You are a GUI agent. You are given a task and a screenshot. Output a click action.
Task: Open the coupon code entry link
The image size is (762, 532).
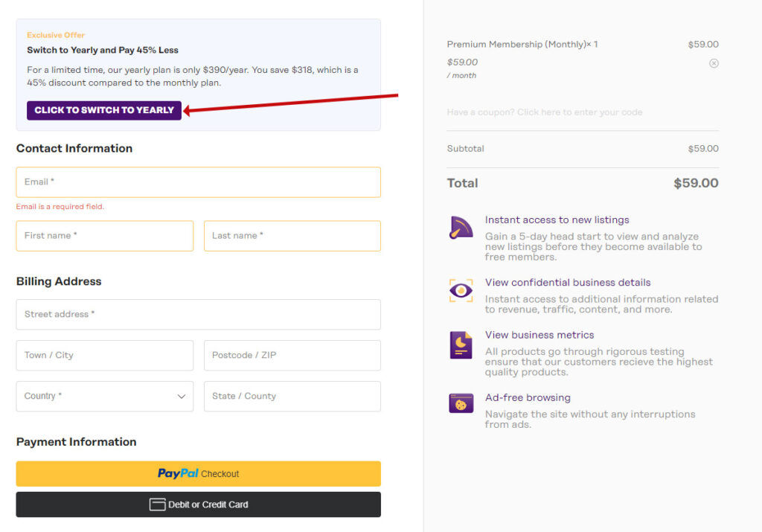[x=544, y=112]
